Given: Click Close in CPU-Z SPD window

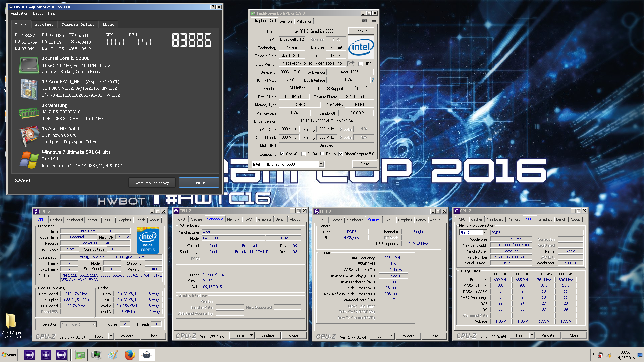Looking at the screenshot, I should tap(574, 335).
